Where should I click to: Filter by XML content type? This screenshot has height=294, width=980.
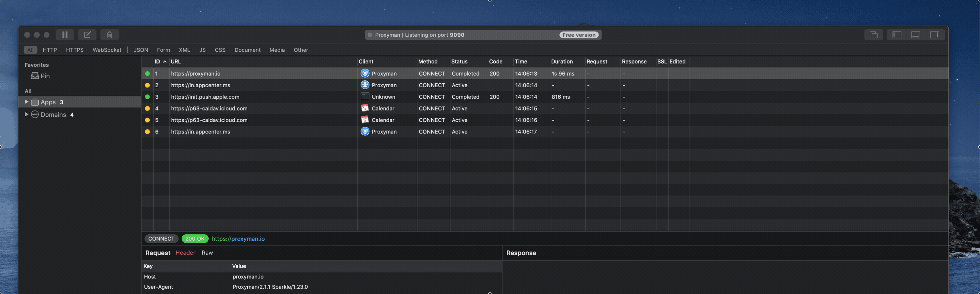click(x=185, y=50)
